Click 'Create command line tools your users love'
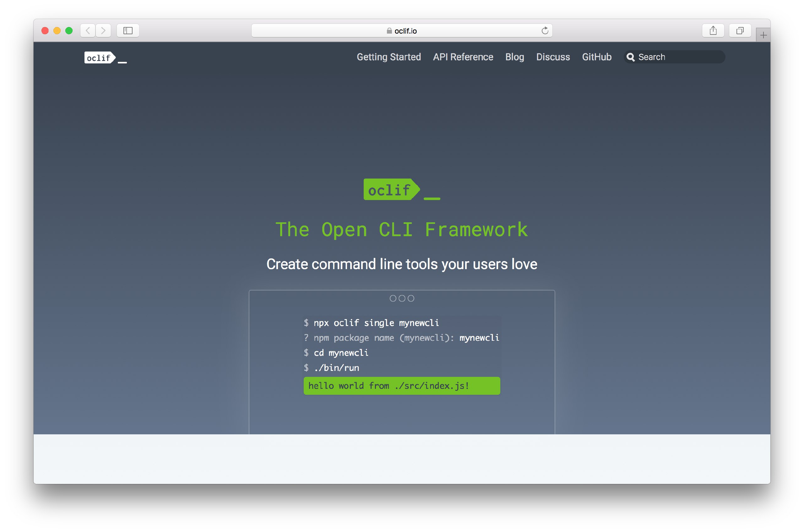The height and width of the screenshot is (532, 804). tap(402, 264)
